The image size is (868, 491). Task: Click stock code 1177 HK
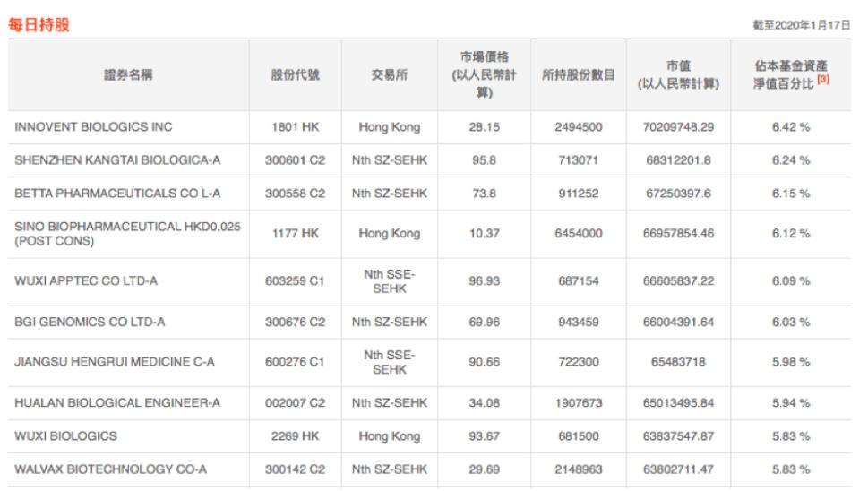coord(295,233)
